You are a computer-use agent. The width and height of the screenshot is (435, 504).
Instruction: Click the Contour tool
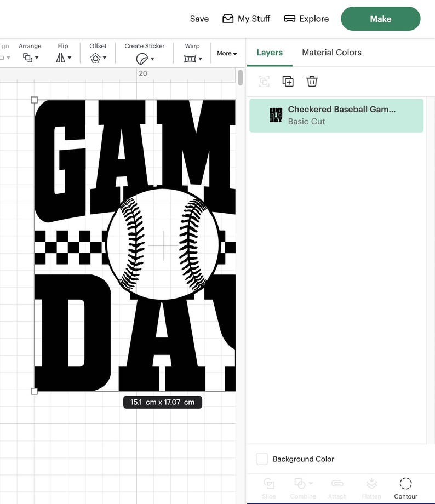tap(405, 488)
